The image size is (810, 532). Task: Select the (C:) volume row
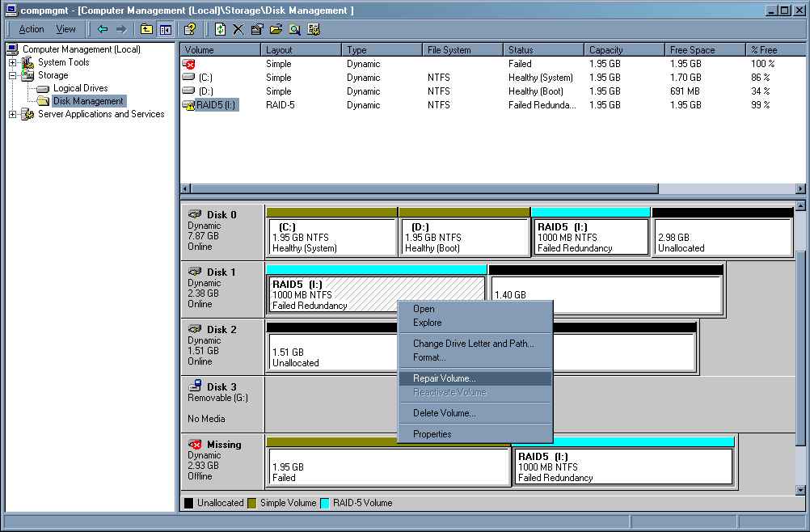(493, 78)
